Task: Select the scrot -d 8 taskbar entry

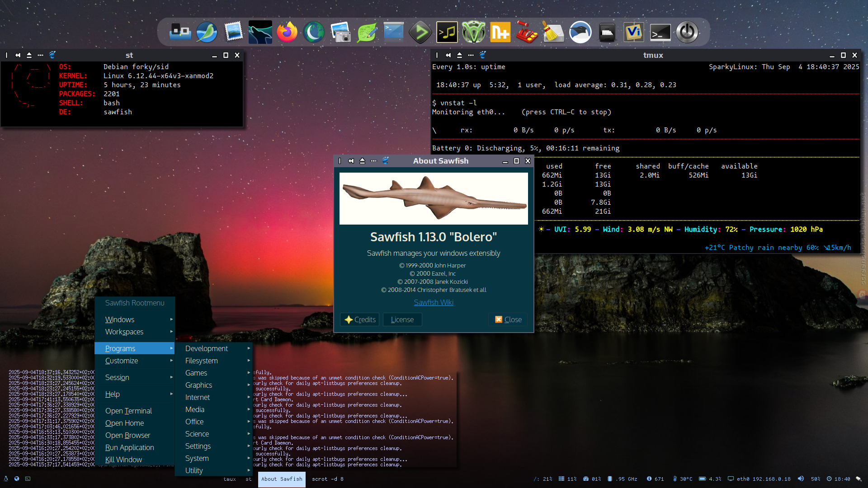Action: click(x=328, y=479)
